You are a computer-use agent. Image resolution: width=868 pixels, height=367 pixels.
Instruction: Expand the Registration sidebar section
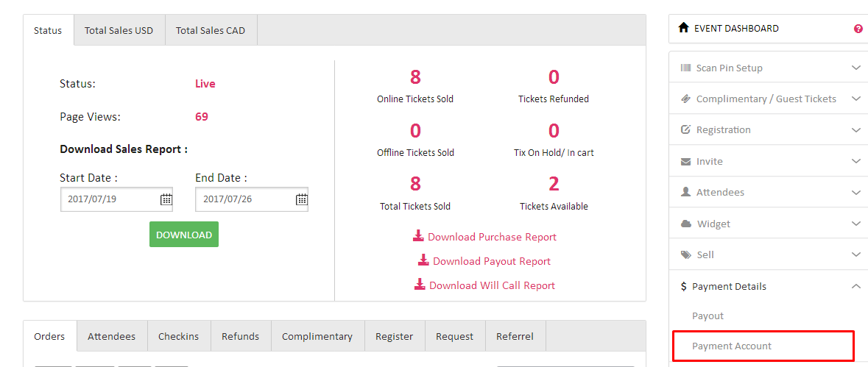855,130
